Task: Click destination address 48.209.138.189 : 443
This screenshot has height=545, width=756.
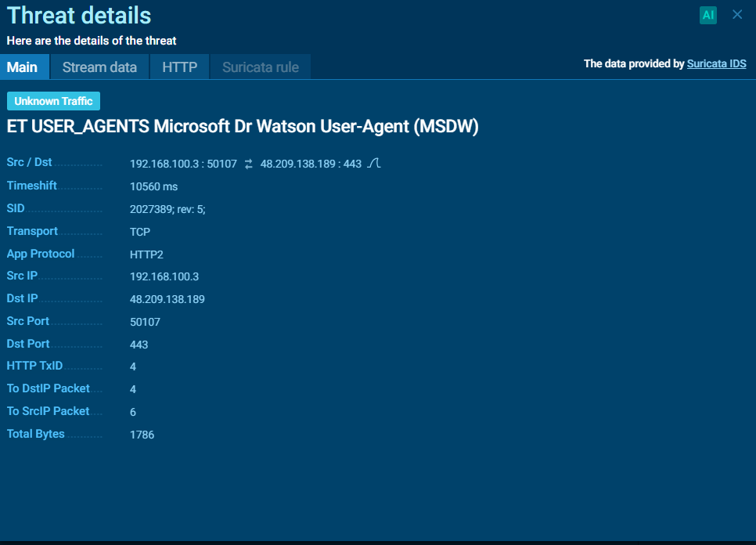Action: (311, 164)
